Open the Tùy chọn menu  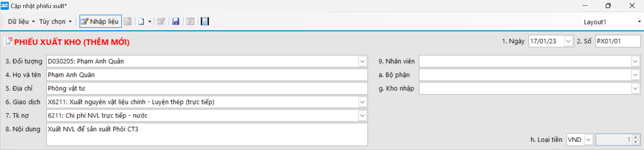55,21
